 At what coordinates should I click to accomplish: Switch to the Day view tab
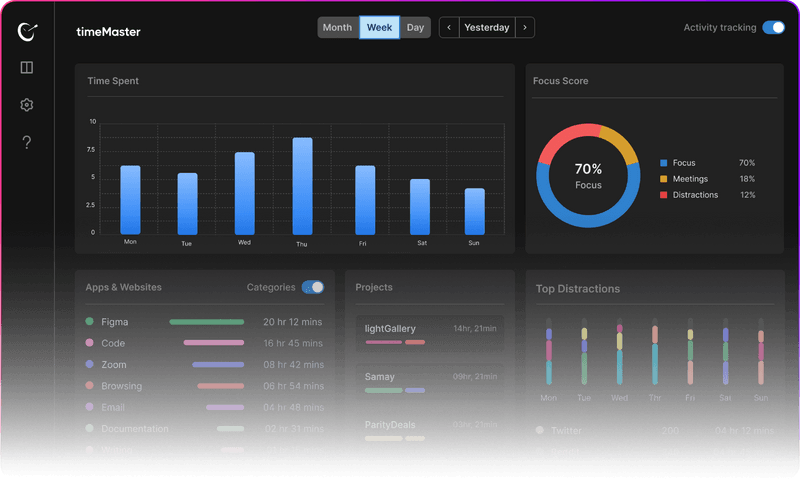pos(415,28)
